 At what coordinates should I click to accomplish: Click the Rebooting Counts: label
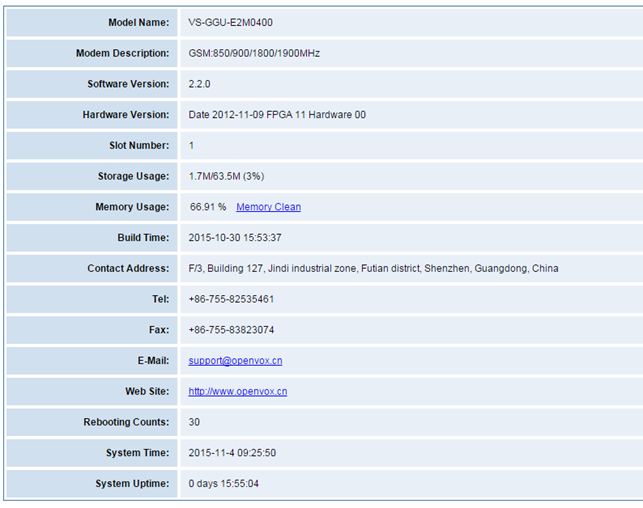pyautogui.click(x=126, y=422)
